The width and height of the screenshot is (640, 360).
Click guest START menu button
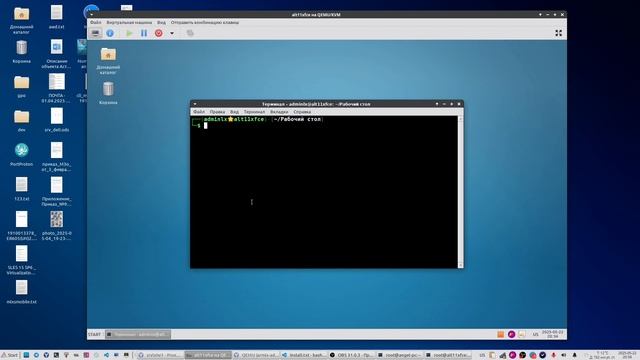click(94, 334)
